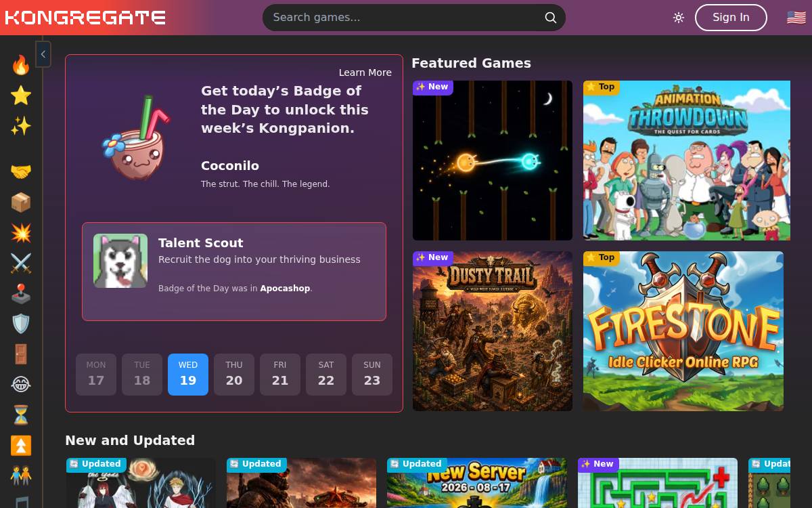Open the handshake sidebar category

tap(21, 171)
